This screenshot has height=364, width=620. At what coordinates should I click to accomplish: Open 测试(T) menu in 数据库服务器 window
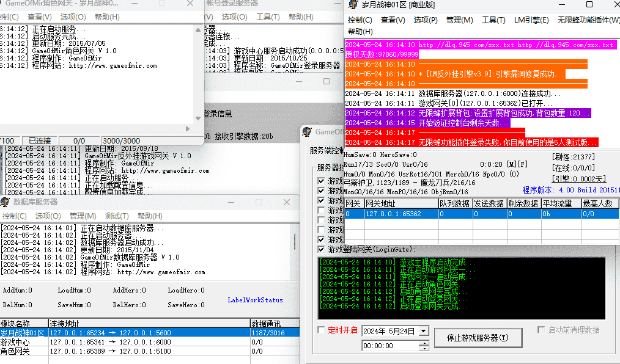pos(117,216)
